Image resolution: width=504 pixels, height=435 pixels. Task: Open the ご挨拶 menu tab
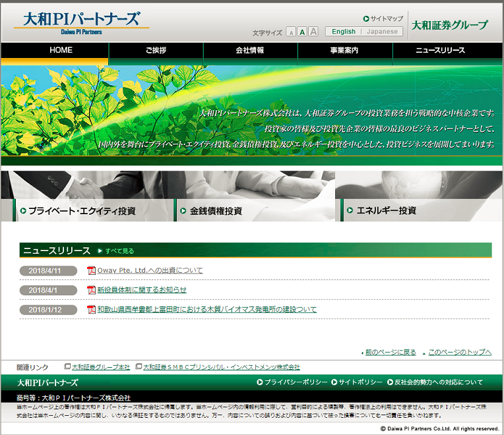pos(156,53)
